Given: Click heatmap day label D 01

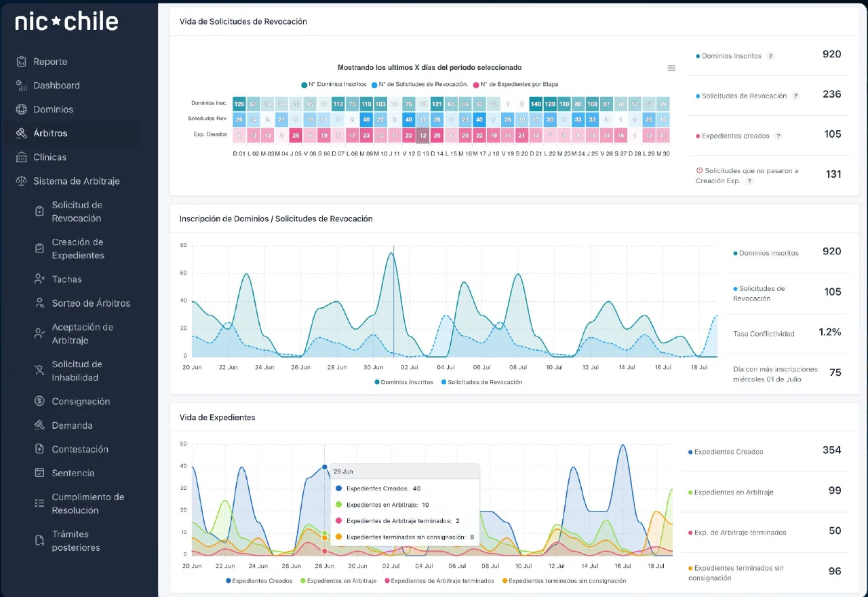Looking at the screenshot, I should [239, 153].
